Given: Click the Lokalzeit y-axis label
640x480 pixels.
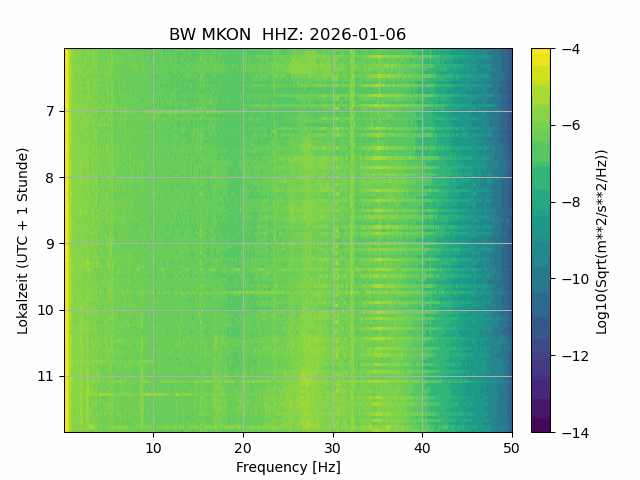Looking at the screenshot, I should [x=23, y=241].
